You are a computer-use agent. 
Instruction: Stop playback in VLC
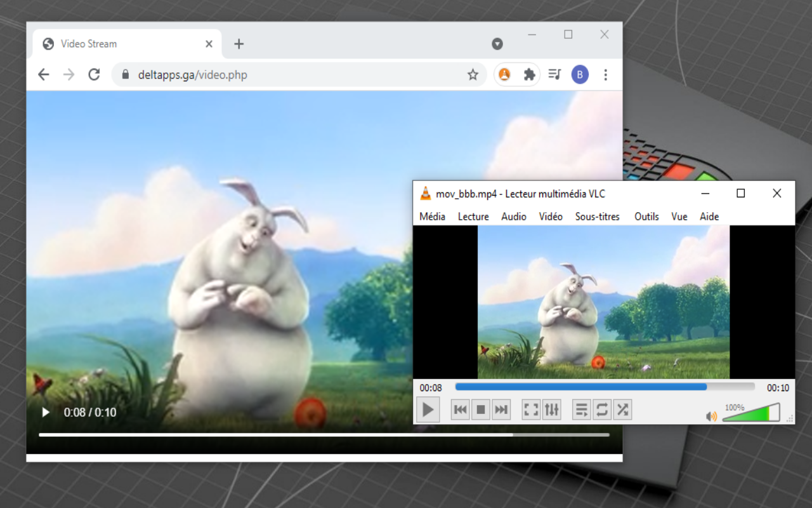tap(481, 410)
